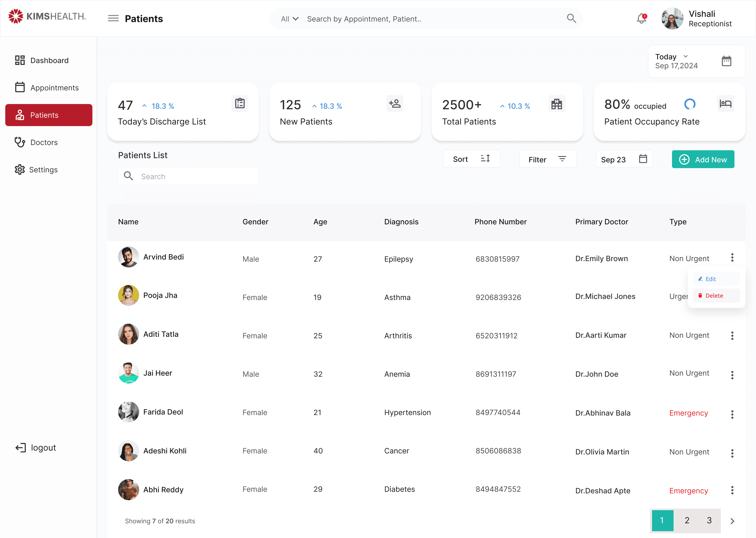Open the calendar icon beside Today
Viewport: 756px width, 538px height.
tap(726, 61)
